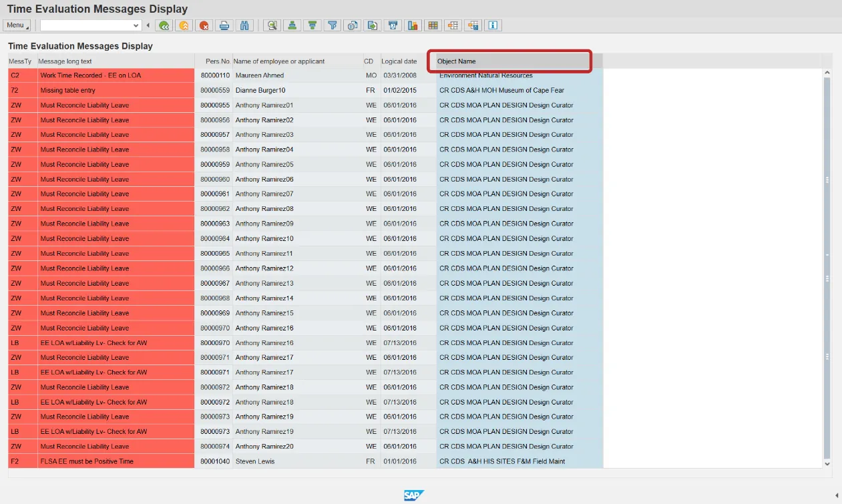Click personnel number 80000955
Viewport: 842px width, 504px height.
coord(215,105)
